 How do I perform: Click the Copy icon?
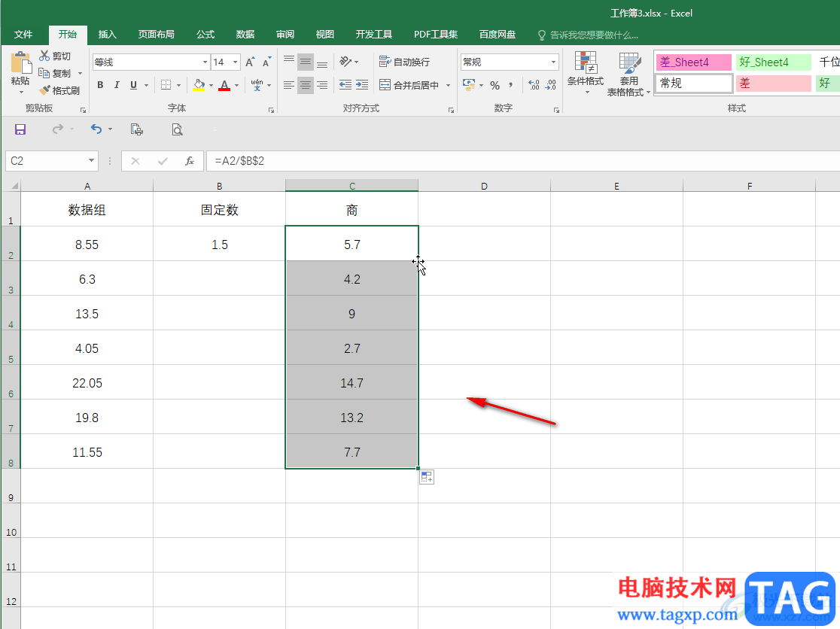coord(44,73)
